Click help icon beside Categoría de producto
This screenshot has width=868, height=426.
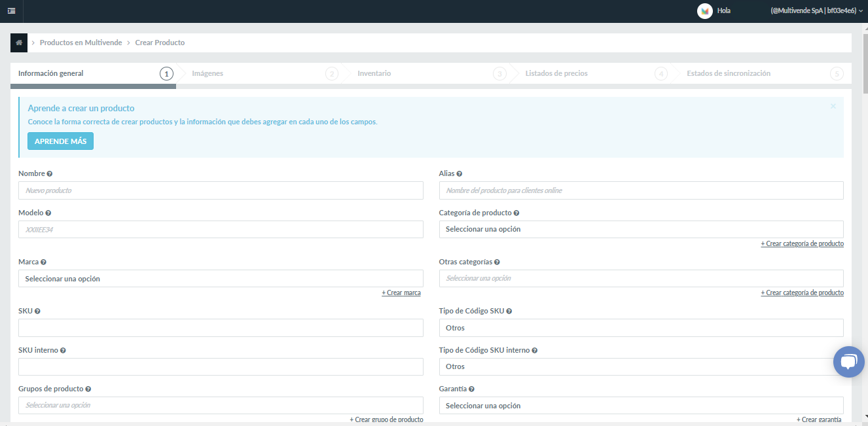coord(516,213)
